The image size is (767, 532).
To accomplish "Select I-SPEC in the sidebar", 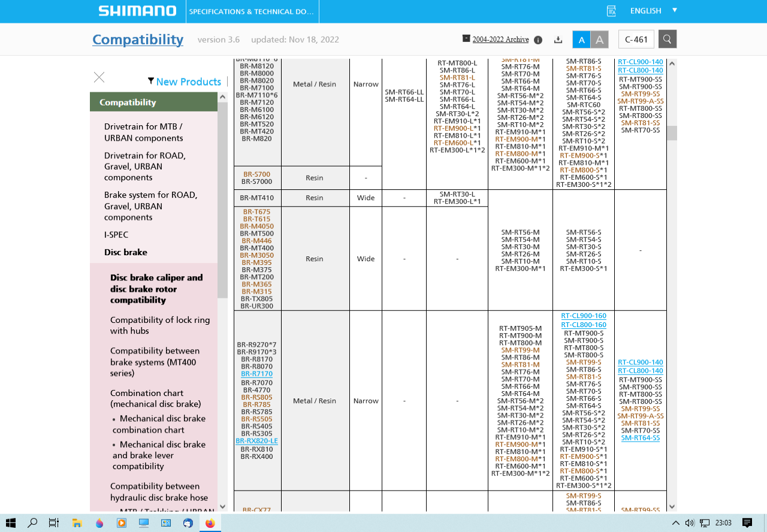I will pos(116,235).
